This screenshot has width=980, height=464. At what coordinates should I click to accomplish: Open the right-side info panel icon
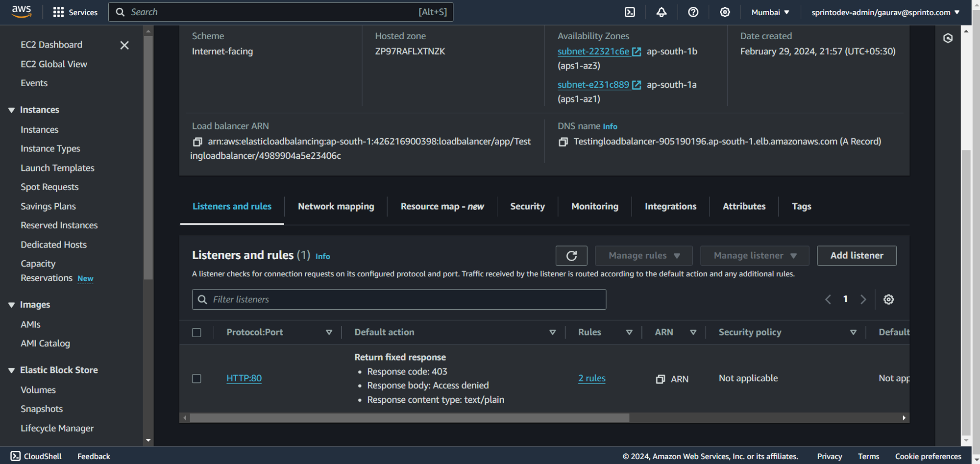948,38
